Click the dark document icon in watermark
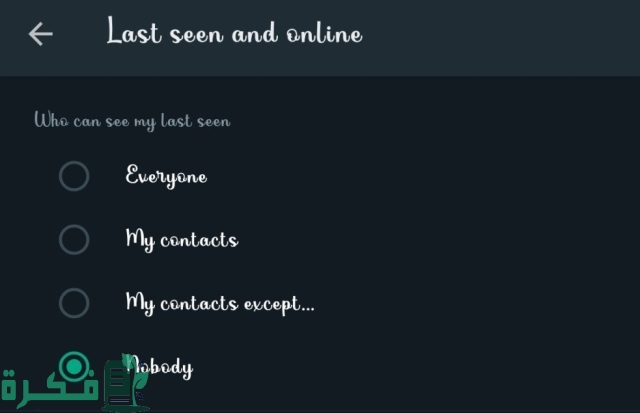Image resolution: width=640 pixels, height=413 pixels. (119, 384)
